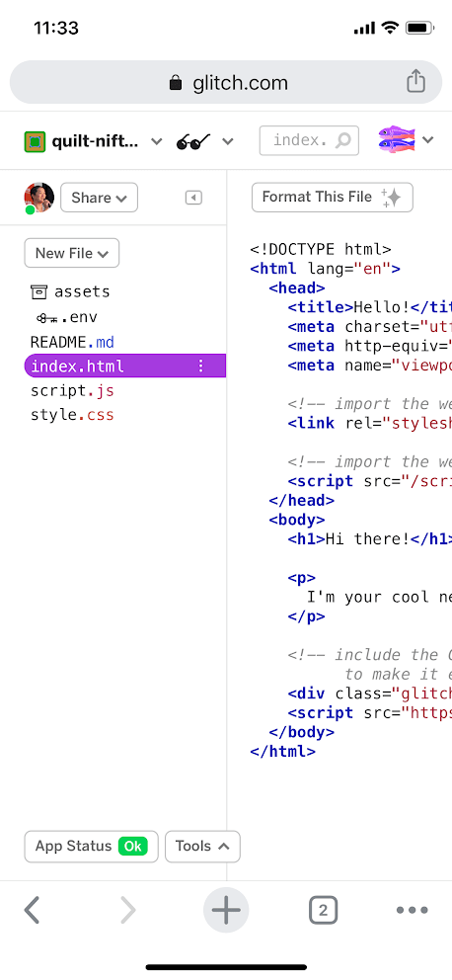Tap the browser forward arrow
Viewport: 452px width, 980px height.
(127, 910)
